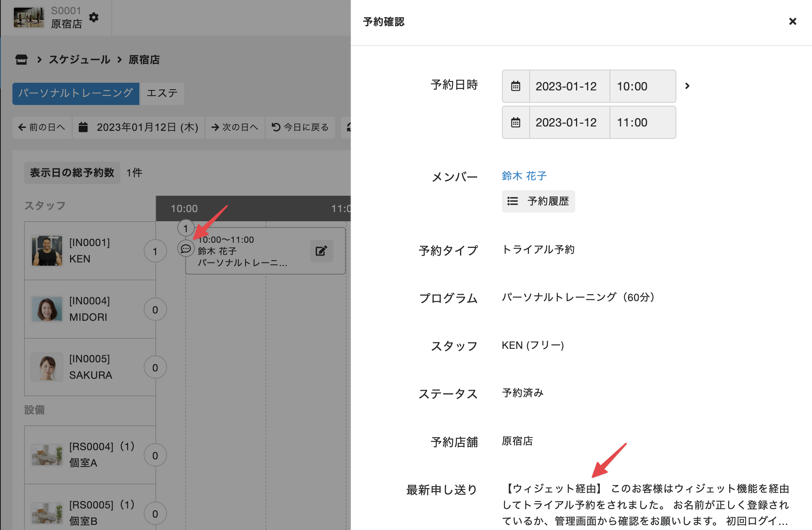Click the edit pencil icon on reservation card

click(x=321, y=251)
